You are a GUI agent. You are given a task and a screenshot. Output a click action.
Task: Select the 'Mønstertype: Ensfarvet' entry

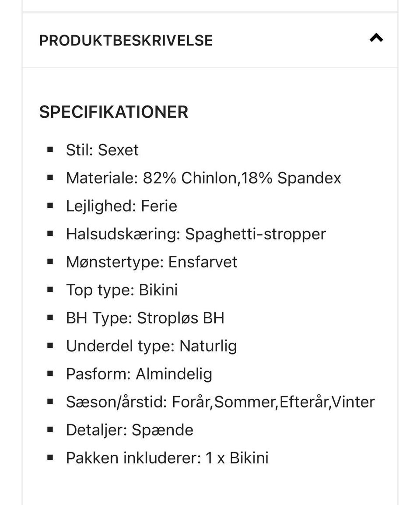coord(152,262)
